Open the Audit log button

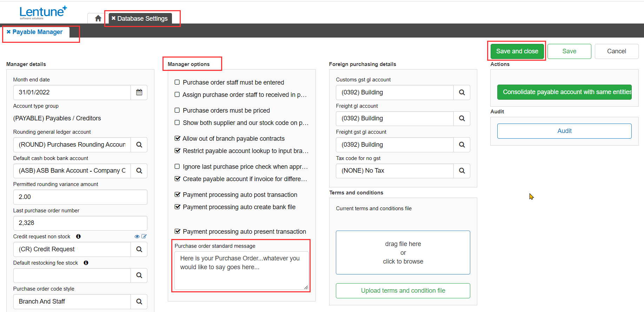coord(564,131)
